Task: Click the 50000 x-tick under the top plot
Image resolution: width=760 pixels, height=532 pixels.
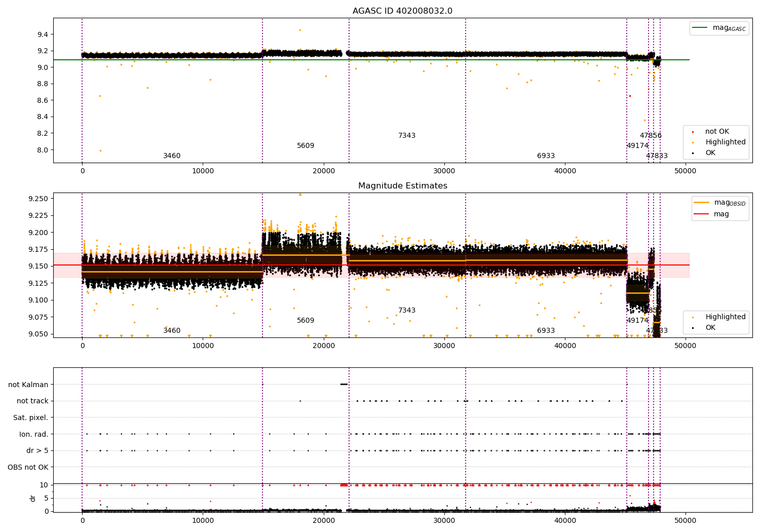Action: tap(686, 171)
